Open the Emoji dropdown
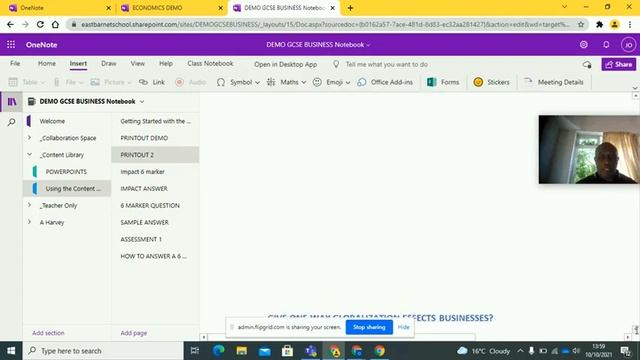640x360 pixels. [x=331, y=82]
